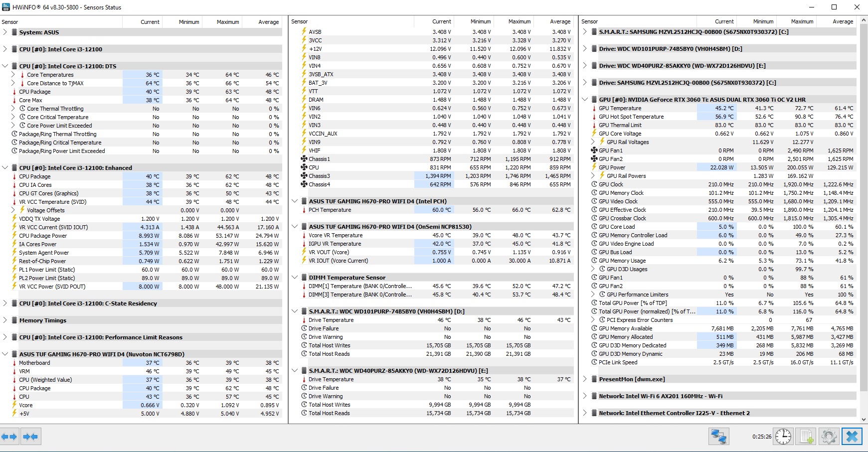Click the Maximum column header in middle panel
The height and width of the screenshot is (452, 868).
(514, 21)
